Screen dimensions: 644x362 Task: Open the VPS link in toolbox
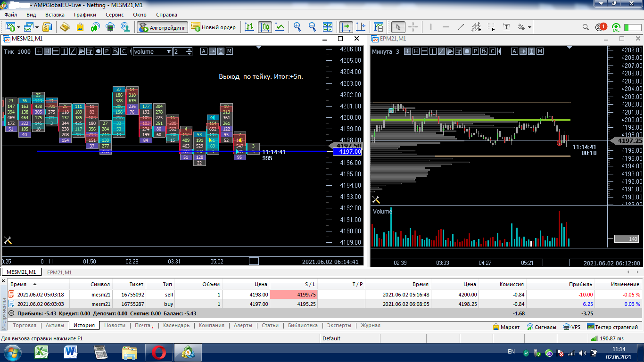coord(572,327)
